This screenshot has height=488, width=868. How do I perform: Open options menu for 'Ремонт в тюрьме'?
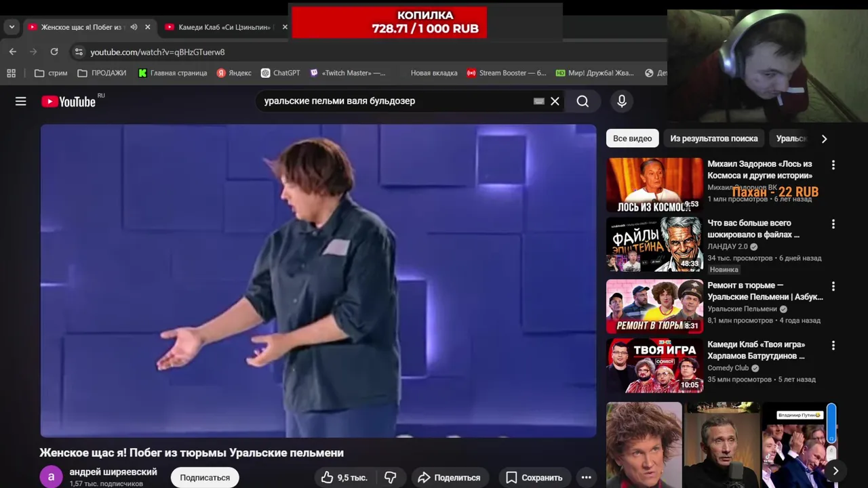click(x=833, y=286)
